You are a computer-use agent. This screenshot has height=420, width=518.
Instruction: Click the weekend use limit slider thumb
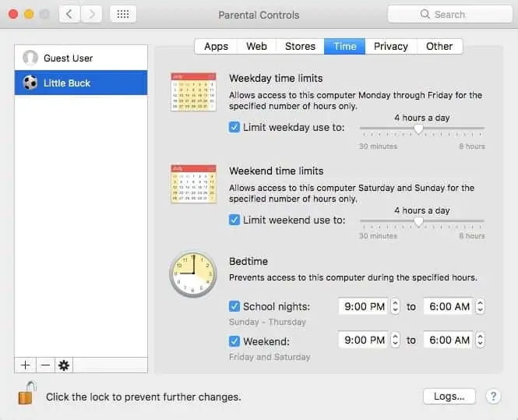point(418,221)
